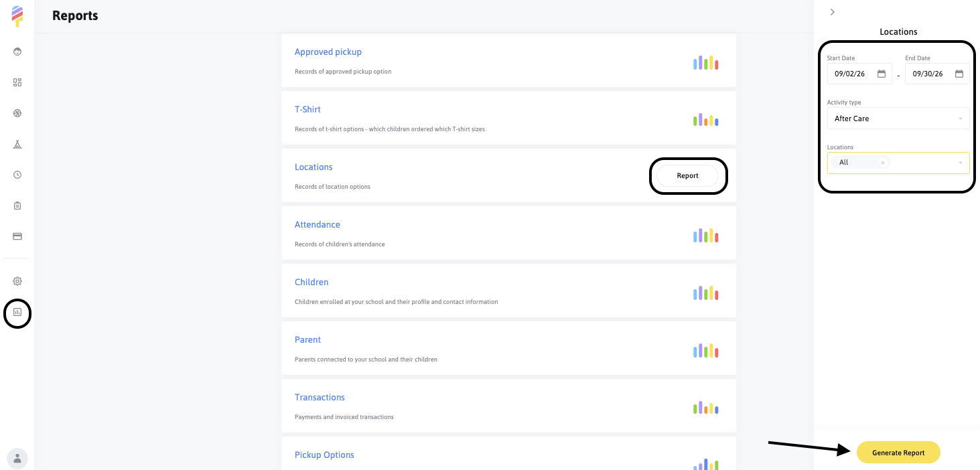The height and width of the screenshot is (470, 980).
Task: Remove the All tag from Locations
Action: point(883,163)
